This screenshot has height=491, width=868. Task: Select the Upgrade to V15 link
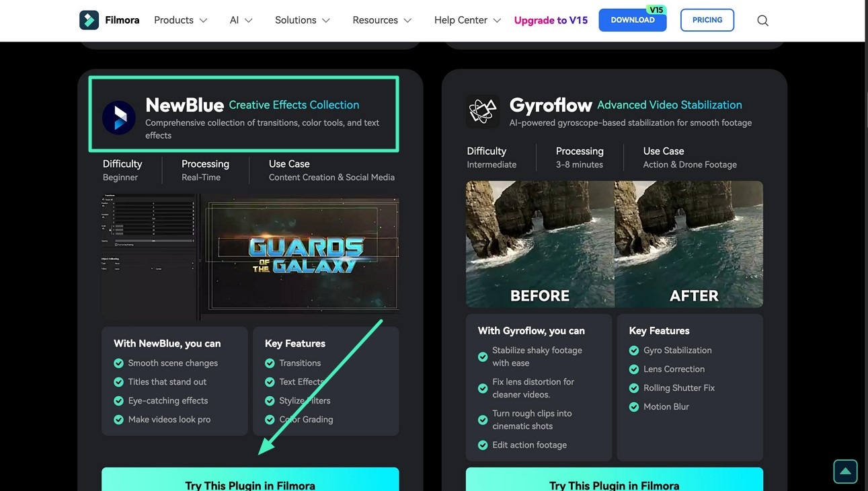[551, 20]
